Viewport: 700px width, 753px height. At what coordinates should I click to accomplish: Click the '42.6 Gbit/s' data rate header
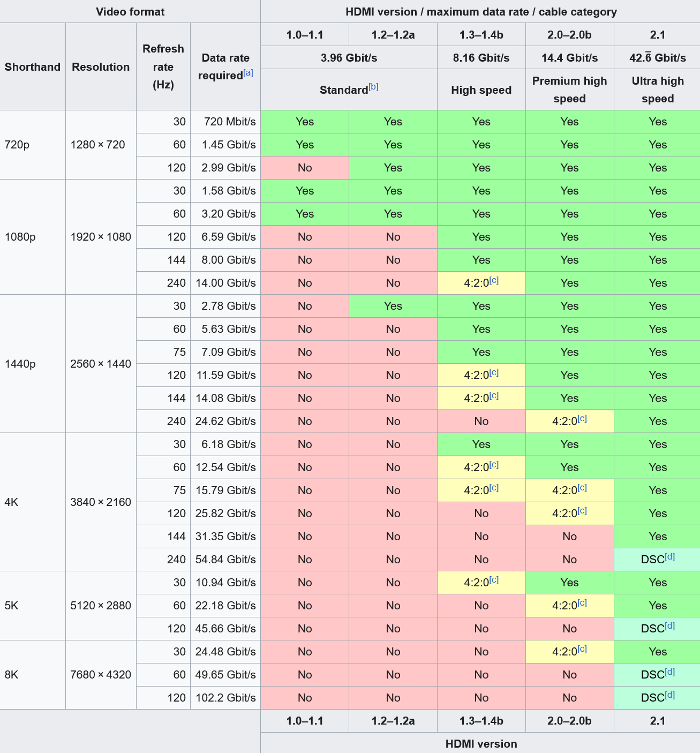(658, 58)
